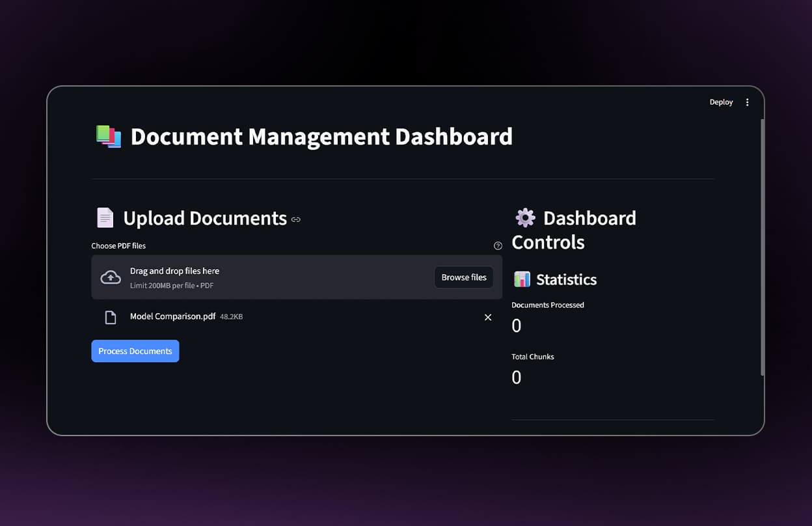The width and height of the screenshot is (812, 526).
Task: Click the Process Documents button
Action: point(135,351)
